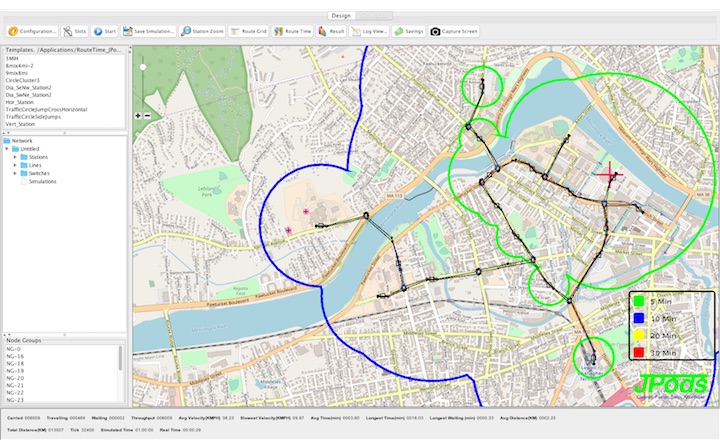Collapse the Untitled network node
The image size is (720, 440).
click(x=8, y=150)
